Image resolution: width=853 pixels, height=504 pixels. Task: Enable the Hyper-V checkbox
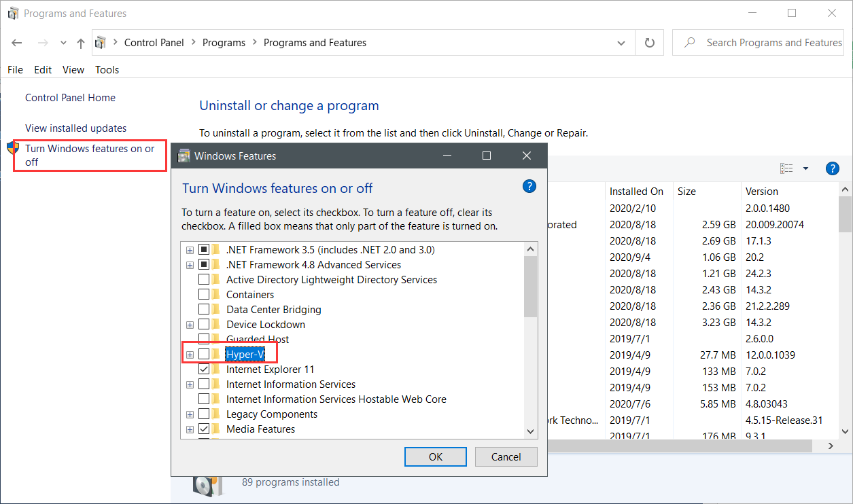click(x=204, y=355)
